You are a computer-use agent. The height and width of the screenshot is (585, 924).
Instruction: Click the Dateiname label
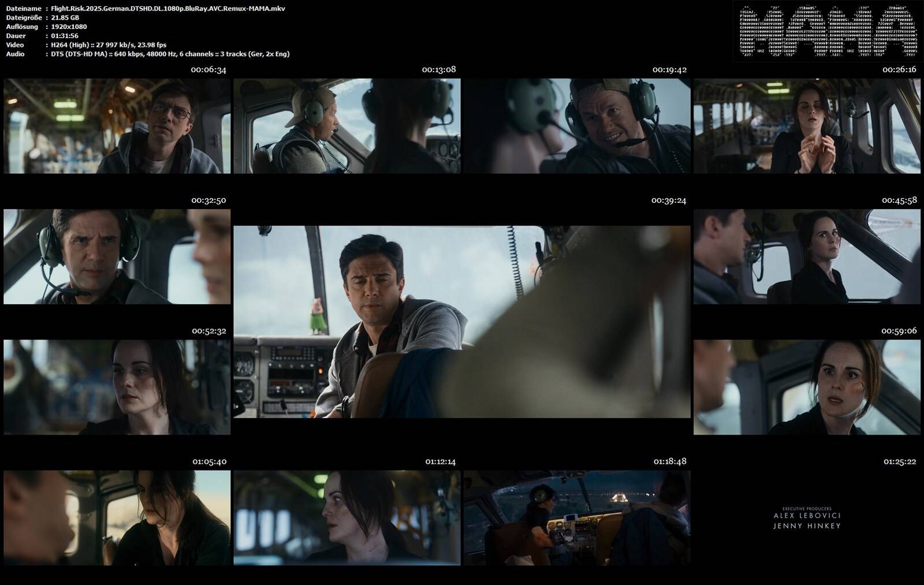tap(24, 9)
